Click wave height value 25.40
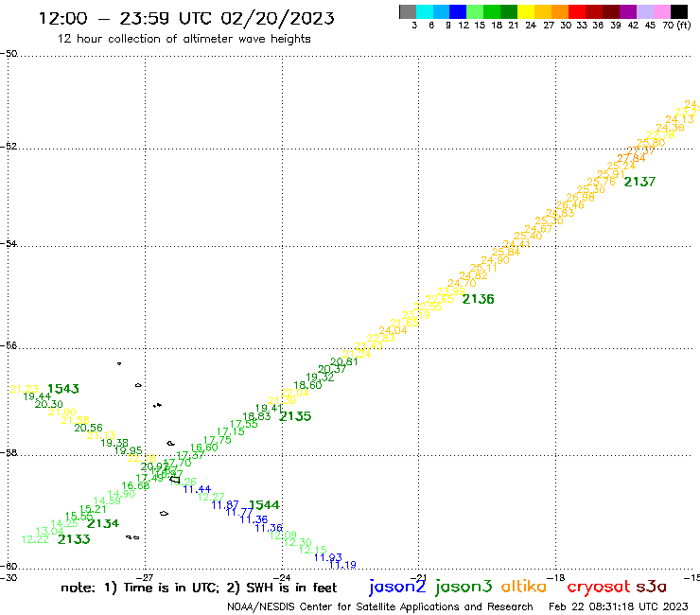The image size is (700, 615). pos(528,236)
